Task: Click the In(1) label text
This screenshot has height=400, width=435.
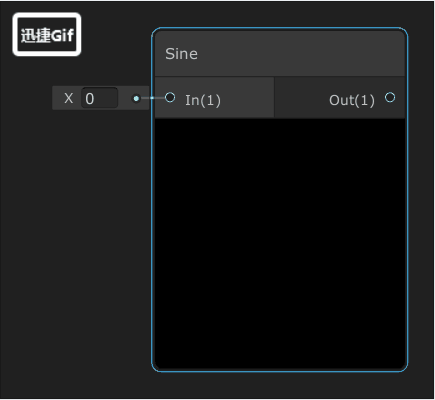Action: coord(203,100)
